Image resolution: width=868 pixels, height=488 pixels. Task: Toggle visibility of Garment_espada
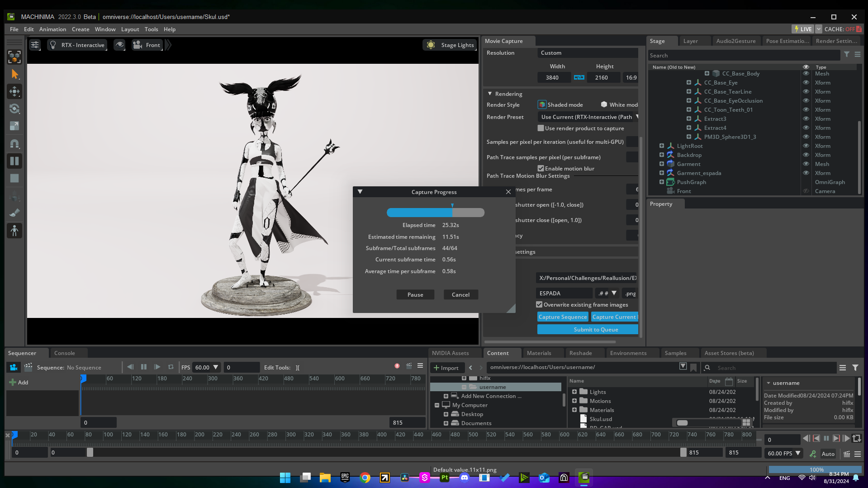[x=806, y=173]
